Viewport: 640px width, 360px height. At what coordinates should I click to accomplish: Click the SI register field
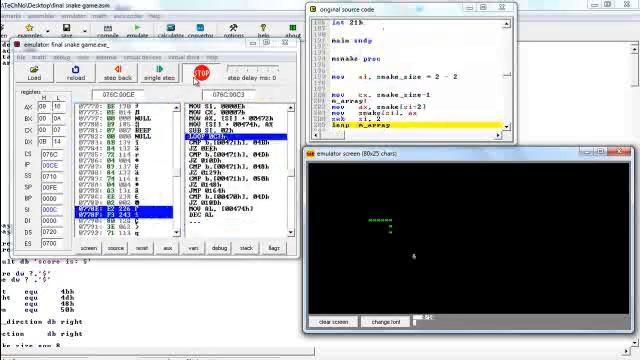point(52,209)
